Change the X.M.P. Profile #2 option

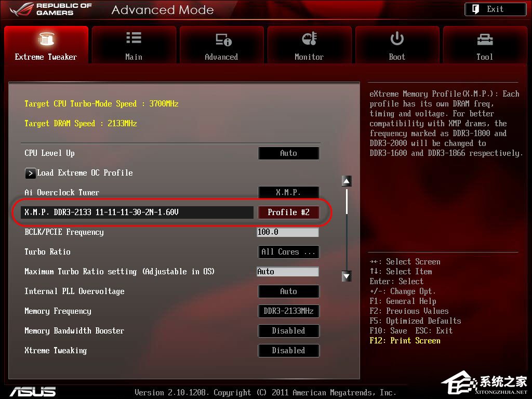(288, 212)
